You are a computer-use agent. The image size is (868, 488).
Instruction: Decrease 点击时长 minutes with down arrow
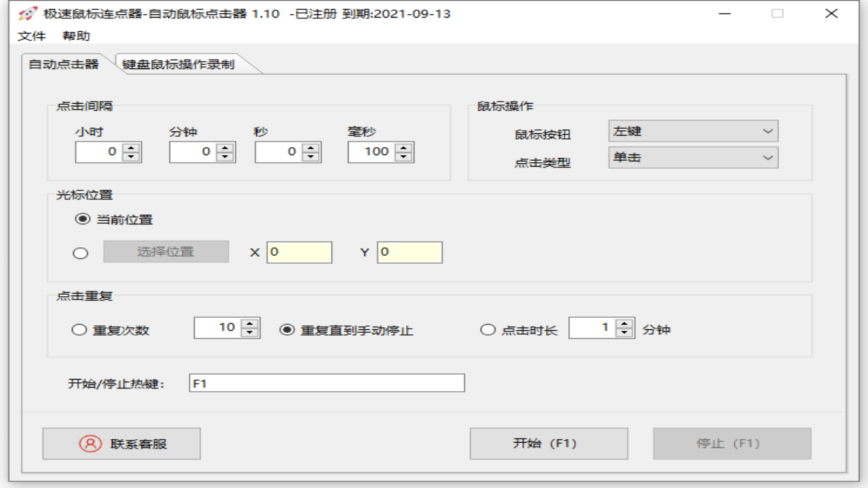point(625,333)
